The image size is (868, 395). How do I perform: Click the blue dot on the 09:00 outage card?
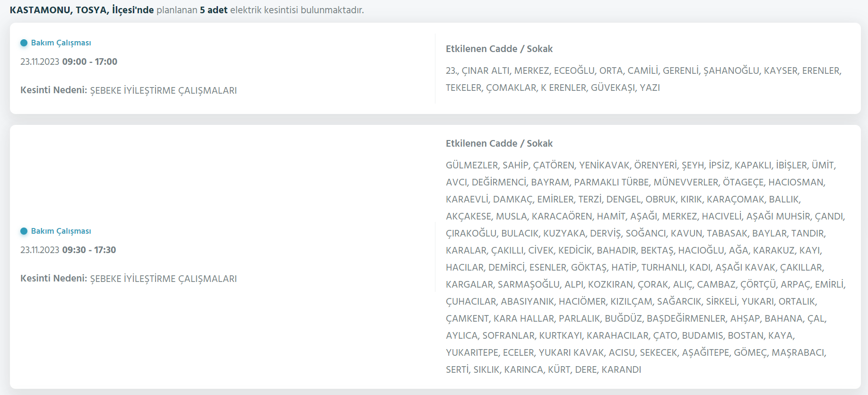click(x=24, y=43)
